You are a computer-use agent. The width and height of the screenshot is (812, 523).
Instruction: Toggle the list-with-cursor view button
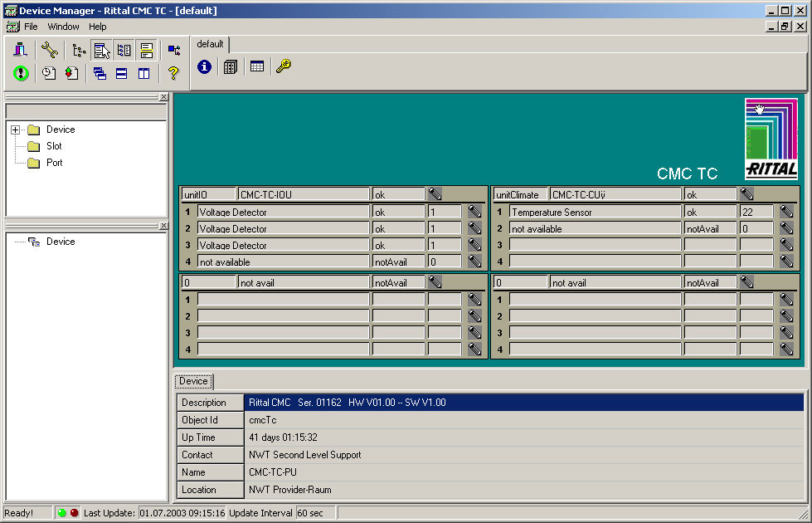pyautogui.click(x=101, y=51)
